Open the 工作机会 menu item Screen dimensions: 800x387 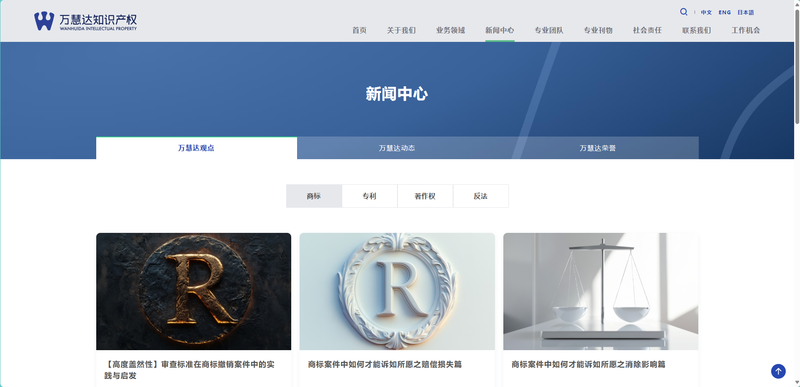pyautogui.click(x=746, y=30)
